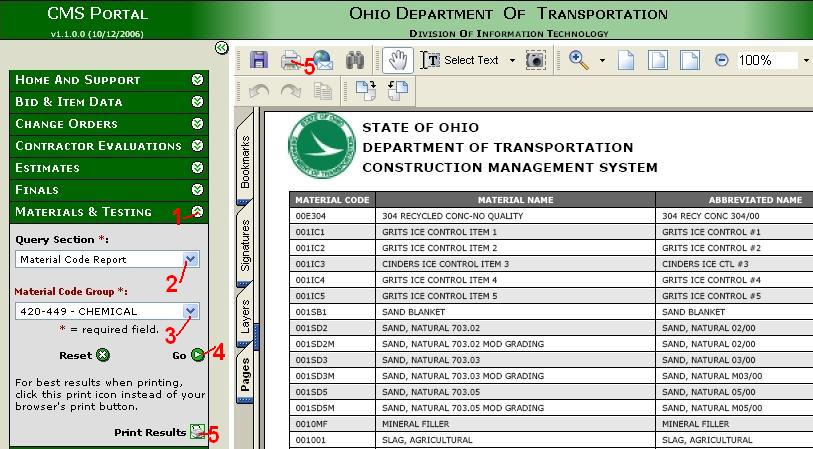Open the Zoom tool dropdown arrow
813x449 pixels.
click(x=602, y=60)
